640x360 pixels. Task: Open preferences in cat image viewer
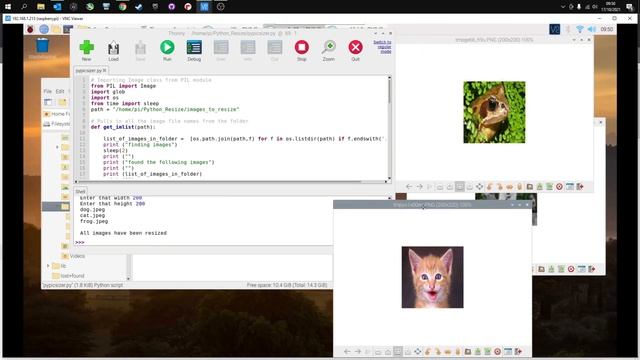coord(508,351)
